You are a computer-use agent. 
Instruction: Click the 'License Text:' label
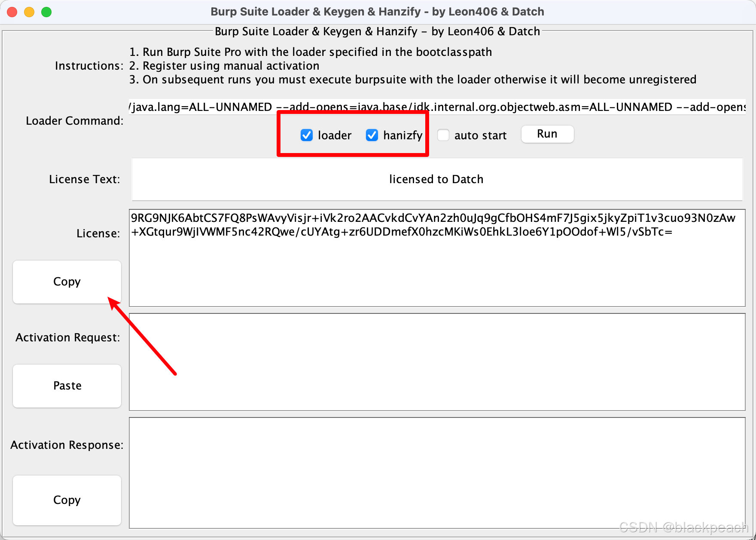(x=85, y=179)
